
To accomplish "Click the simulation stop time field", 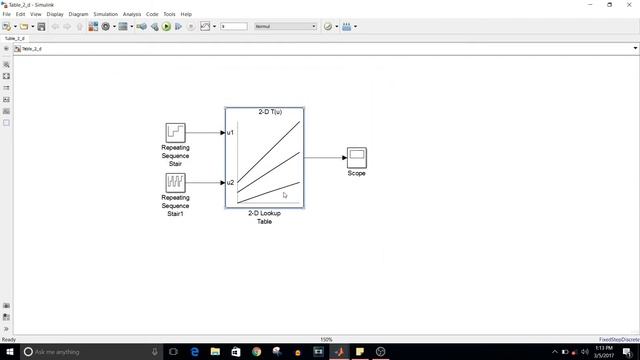I will [x=234, y=27].
